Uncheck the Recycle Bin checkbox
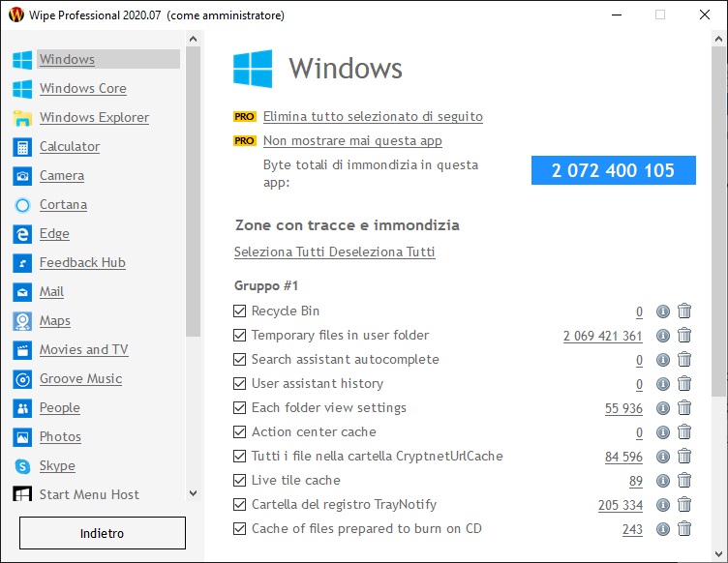 239,311
